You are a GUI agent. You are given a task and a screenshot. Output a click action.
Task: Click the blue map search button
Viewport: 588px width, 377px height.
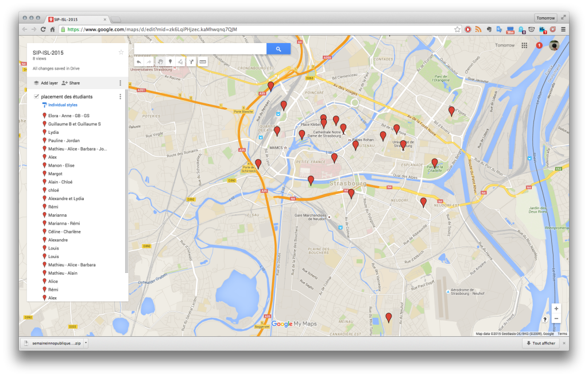tap(278, 49)
